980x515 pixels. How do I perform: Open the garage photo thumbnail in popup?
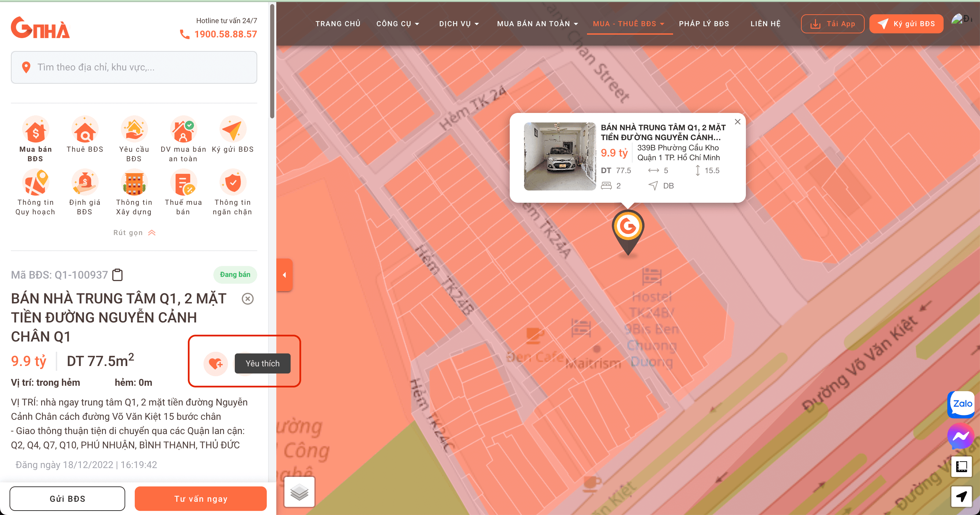(x=560, y=156)
